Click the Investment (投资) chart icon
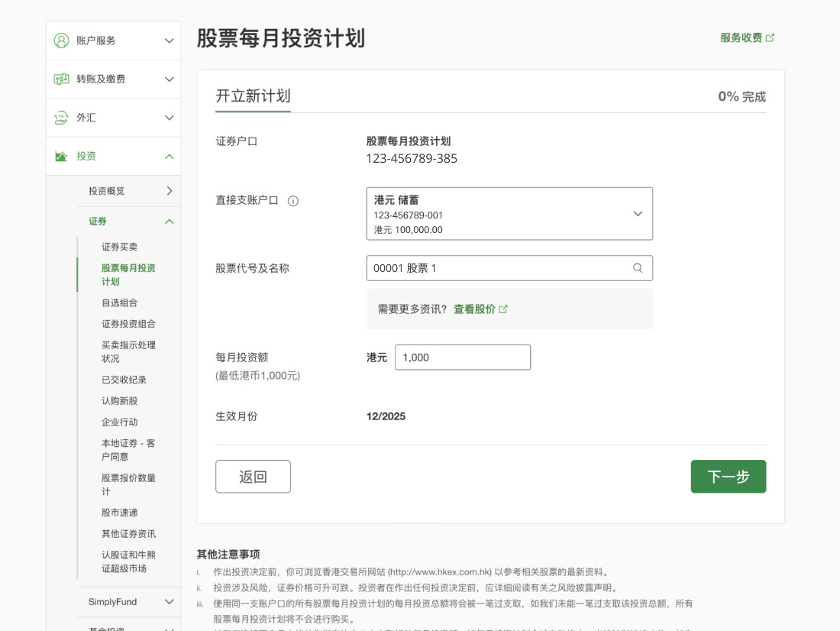Screen dimensions: 840x631 point(62,157)
